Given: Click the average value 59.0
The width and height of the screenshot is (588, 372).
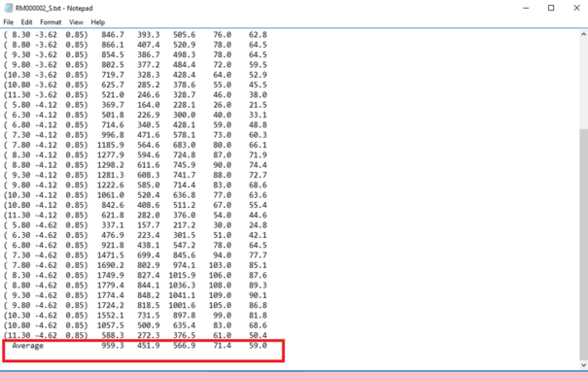Looking at the screenshot, I should coord(258,346).
